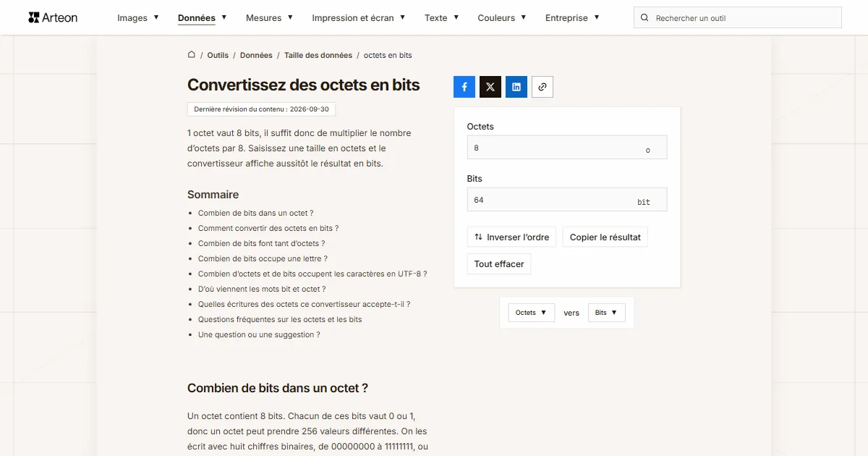The height and width of the screenshot is (456, 868).
Task: Jump to Quelles écritures des octets link
Action: [304, 304]
